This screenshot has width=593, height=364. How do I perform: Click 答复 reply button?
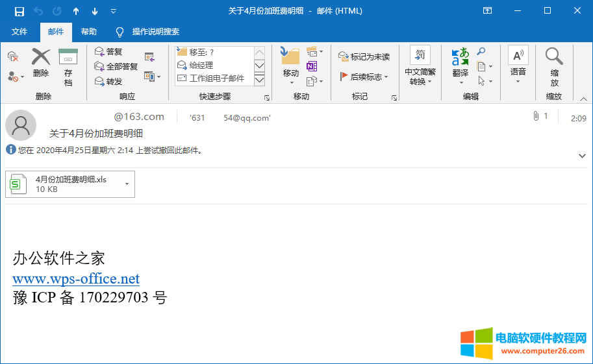(x=108, y=51)
